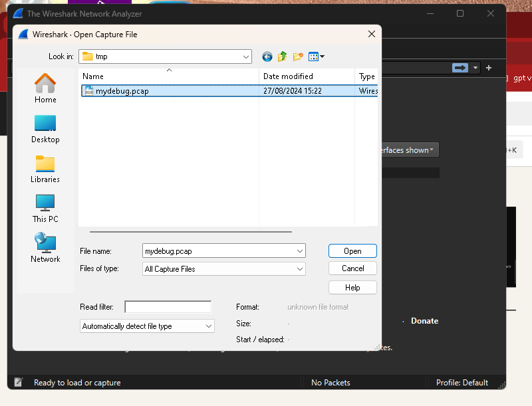Go up one folder level

click(x=282, y=56)
